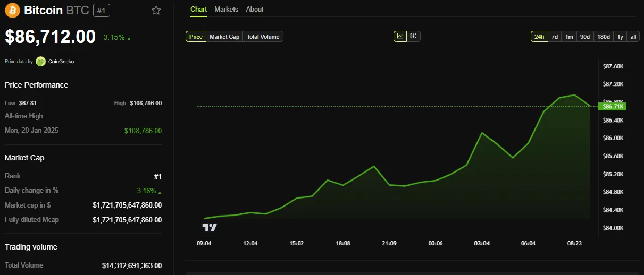
Task: Switch to candlestick chart view icon
Action: [414, 36]
